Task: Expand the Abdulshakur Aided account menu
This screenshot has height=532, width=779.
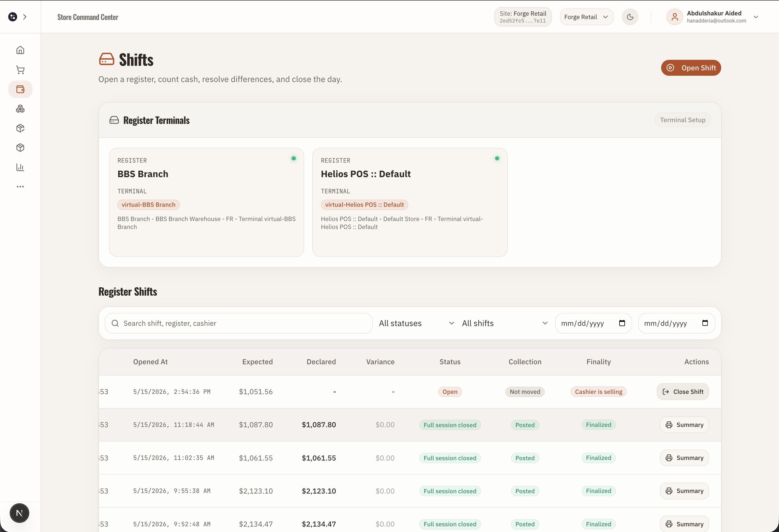Action: [x=756, y=17]
